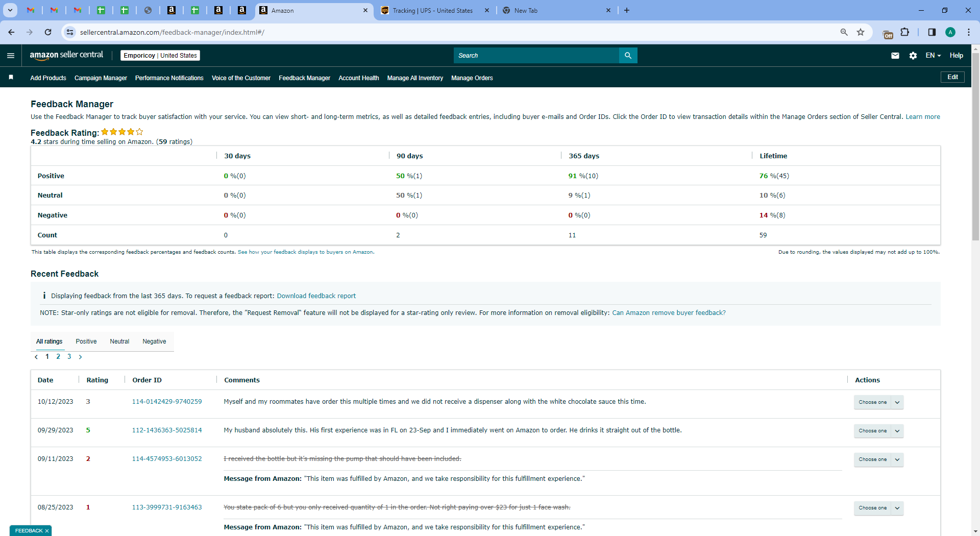Switch to the pinned globe icon tab

[x=148, y=10]
